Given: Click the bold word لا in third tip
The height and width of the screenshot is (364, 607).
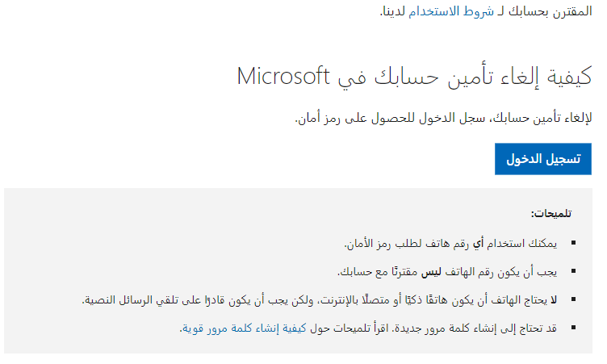Looking at the screenshot, I should coord(553,300).
